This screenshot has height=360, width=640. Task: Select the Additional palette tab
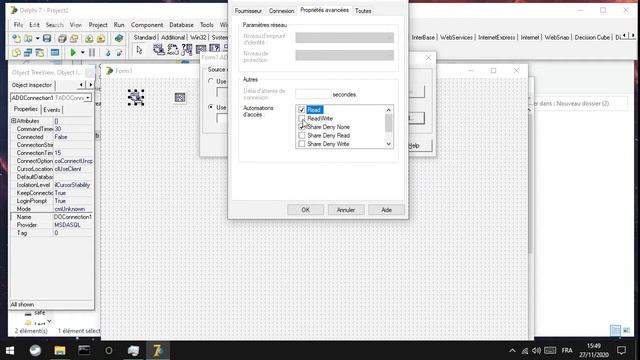pos(173,38)
